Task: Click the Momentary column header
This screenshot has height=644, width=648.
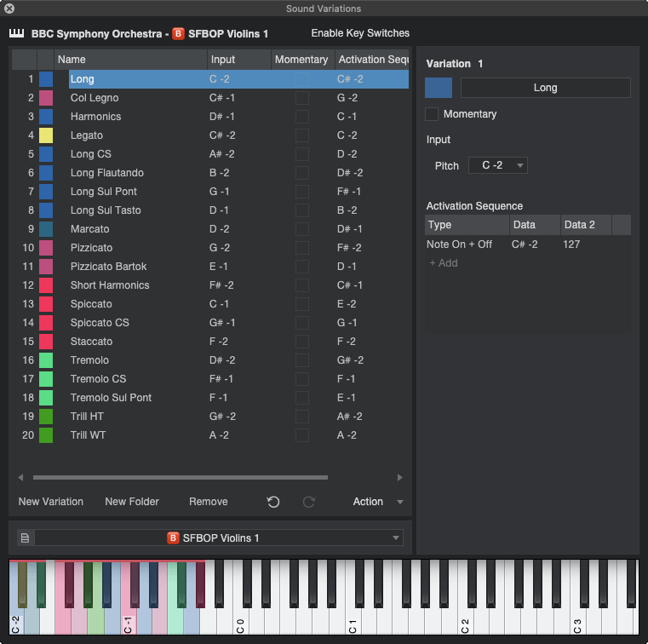Action: click(x=302, y=60)
